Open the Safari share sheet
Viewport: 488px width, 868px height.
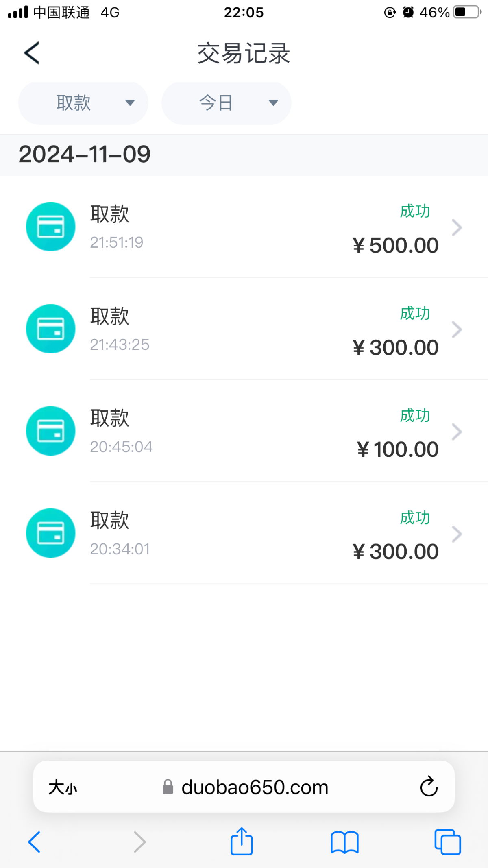point(242,841)
